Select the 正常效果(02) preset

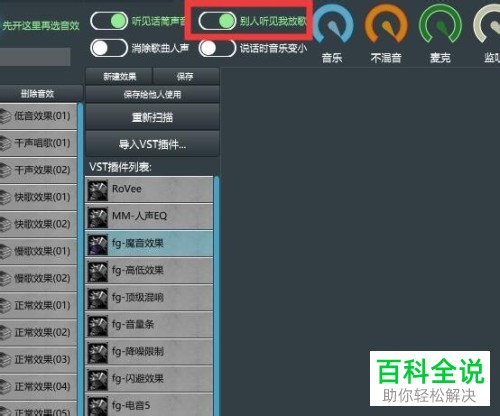point(38,333)
